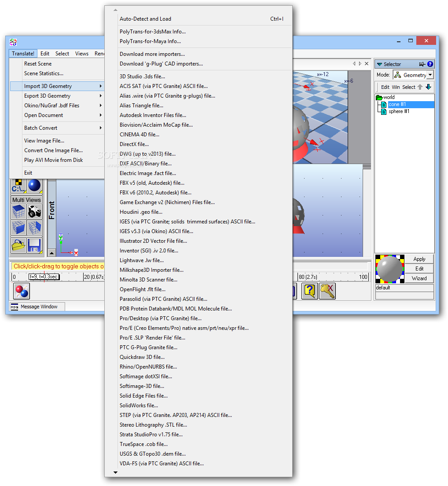The height and width of the screenshot is (486, 448).
Task: Click the blue floppy disk save icon
Action: pyautogui.click(x=34, y=245)
